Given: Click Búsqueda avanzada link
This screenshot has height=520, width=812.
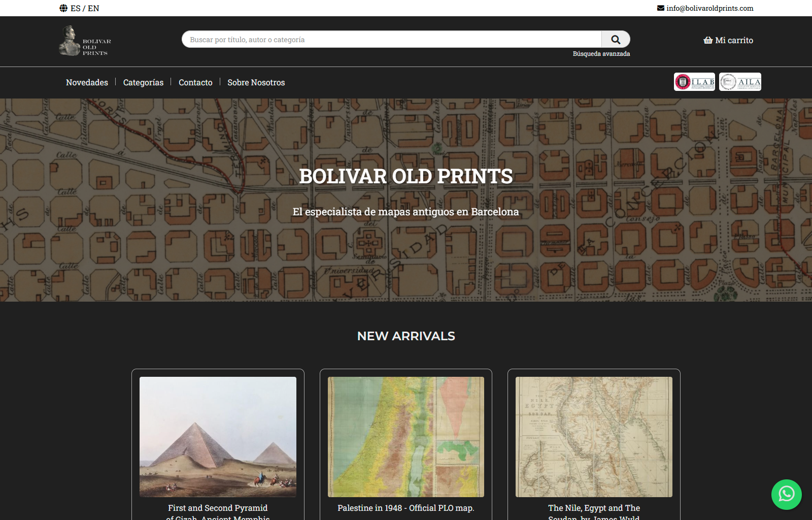Looking at the screenshot, I should pyautogui.click(x=601, y=54).
